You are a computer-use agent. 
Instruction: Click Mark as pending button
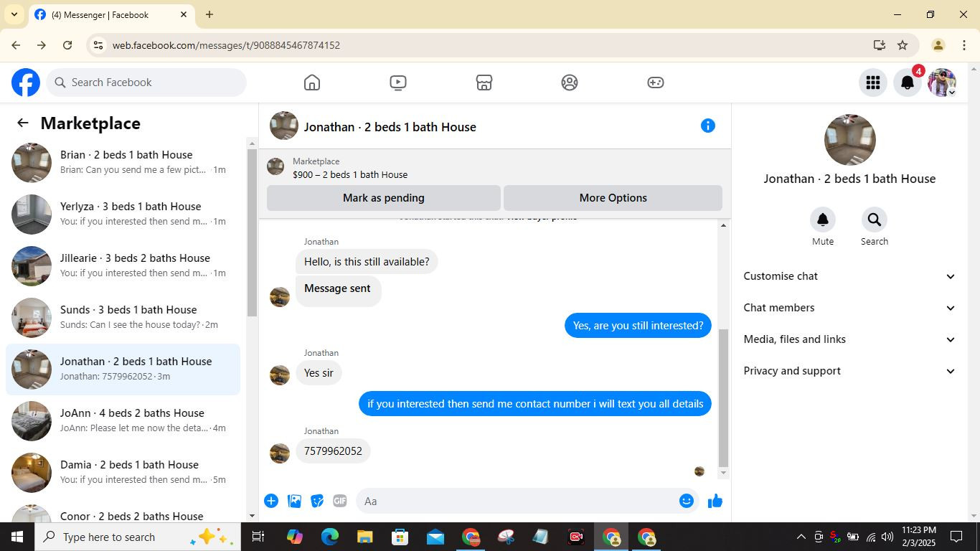384,198
